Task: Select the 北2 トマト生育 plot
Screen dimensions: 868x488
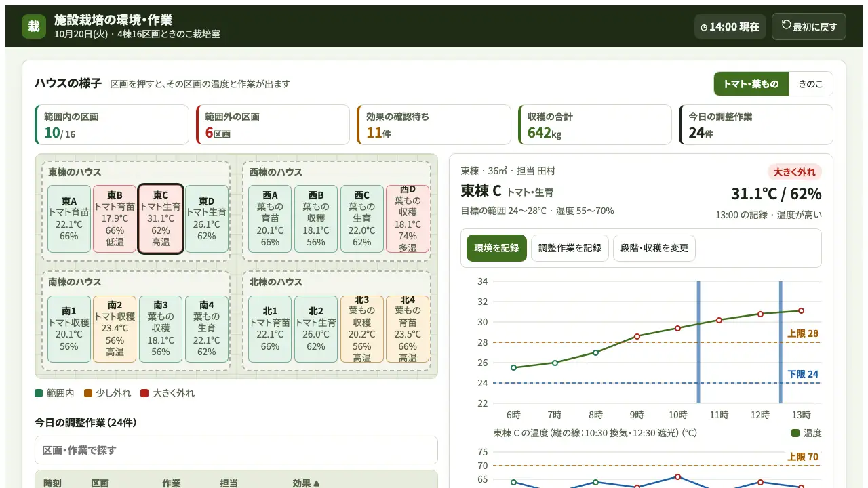Action: 316,329
